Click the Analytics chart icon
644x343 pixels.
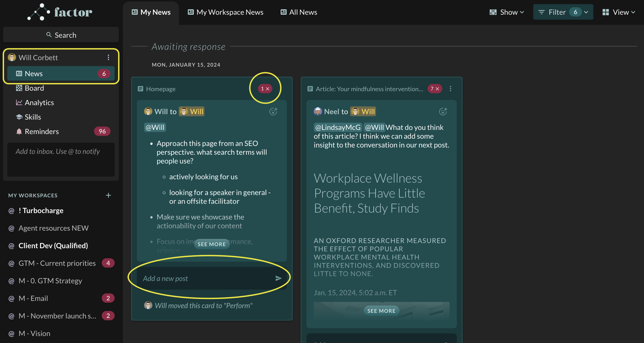[x=19, y=103]
